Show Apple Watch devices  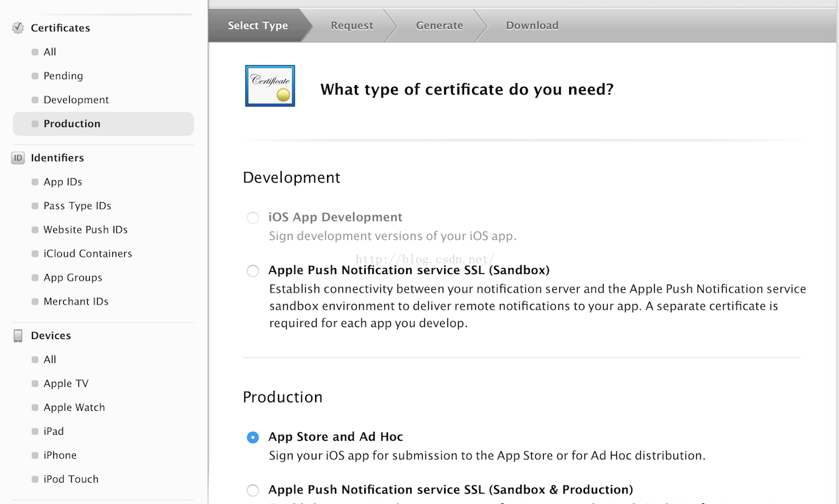[x=74, y=408]
